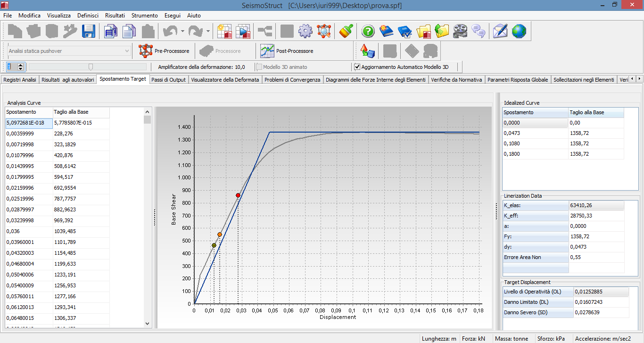The image size is (644, 343).
Task: Click the Save floppy disk icon
Action: pyautogui.click(x=89, y=32)
